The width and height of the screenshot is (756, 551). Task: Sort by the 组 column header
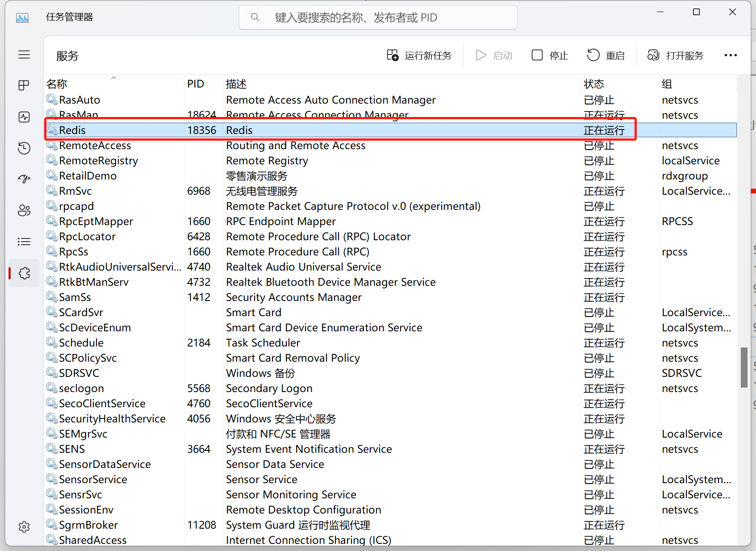pos(698,83)
